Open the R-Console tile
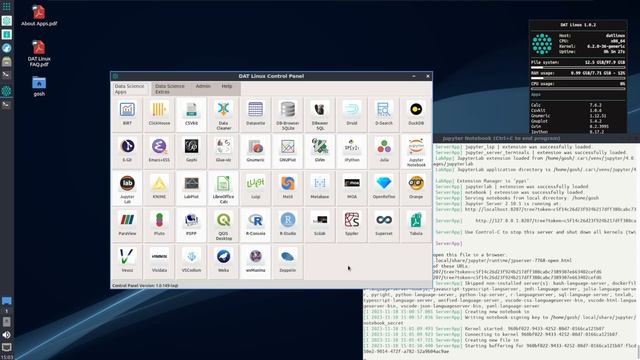Image resolution: width=640 pixels, height=360 pixels. (x=256, y=225)
